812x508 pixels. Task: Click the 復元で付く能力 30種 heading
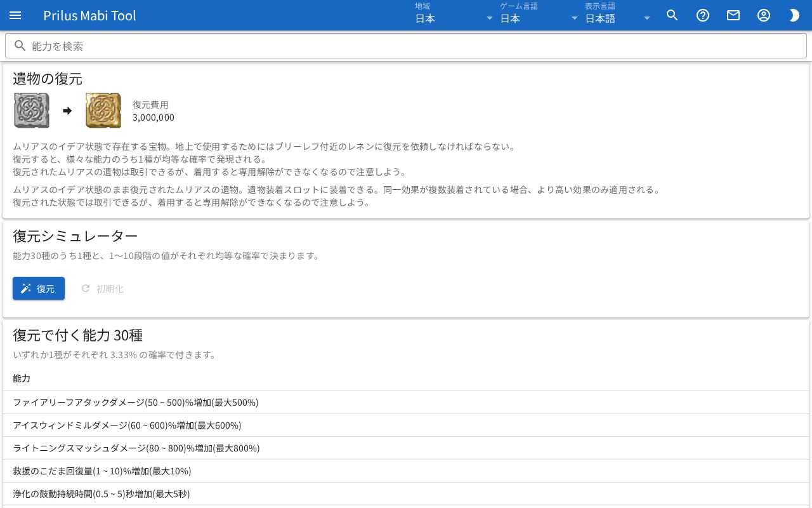(x=77, y=335)
